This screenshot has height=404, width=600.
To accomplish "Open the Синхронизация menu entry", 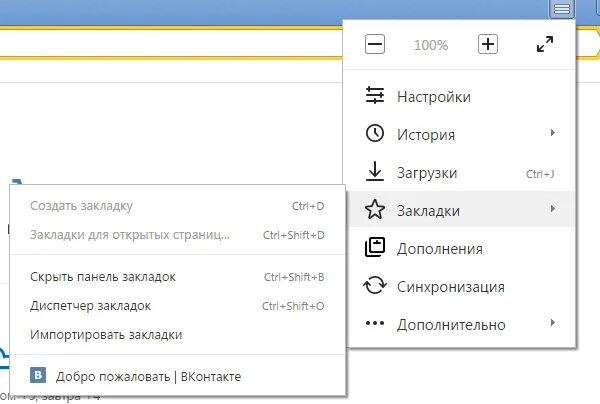I will [461, 287].
